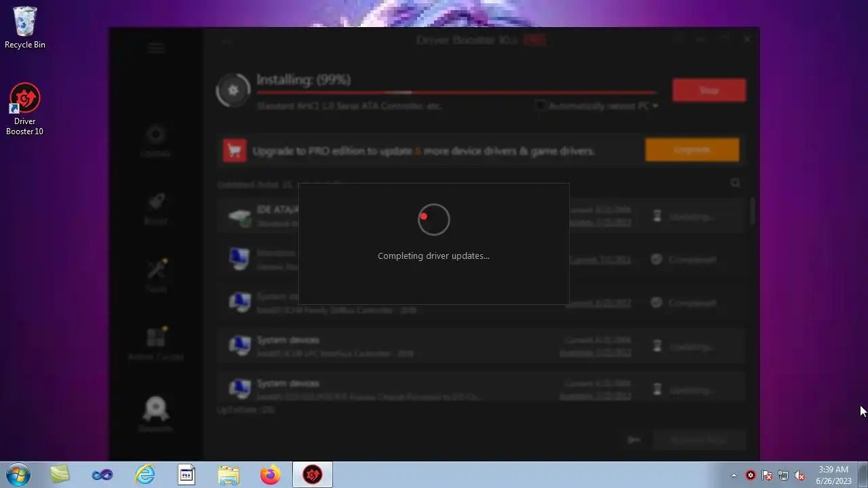Open the green notes app in taskbar
Image resolution: width=868 pixels, height=488 pixels.
coord(60,474)
